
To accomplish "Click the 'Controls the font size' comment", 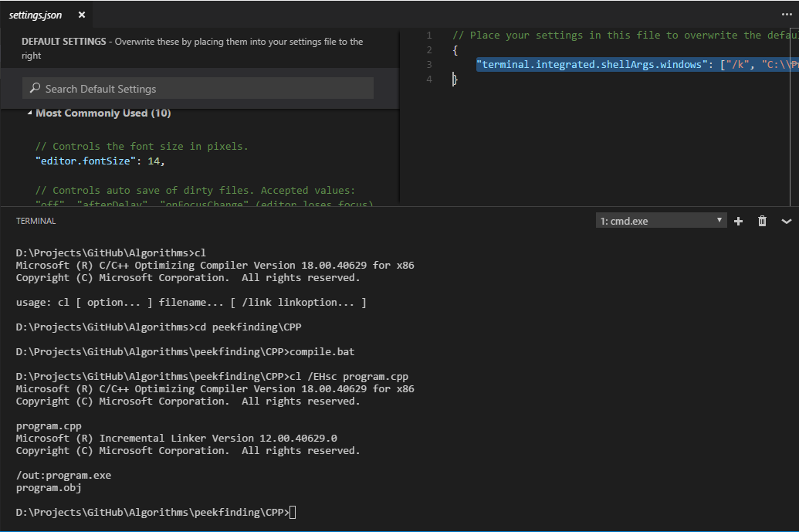I will 142,146.
